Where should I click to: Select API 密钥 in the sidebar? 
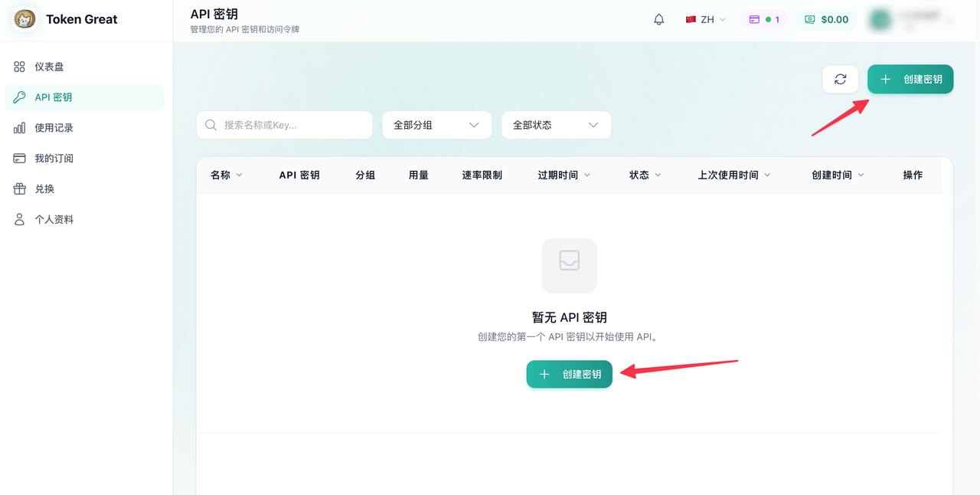coord(54,97)
